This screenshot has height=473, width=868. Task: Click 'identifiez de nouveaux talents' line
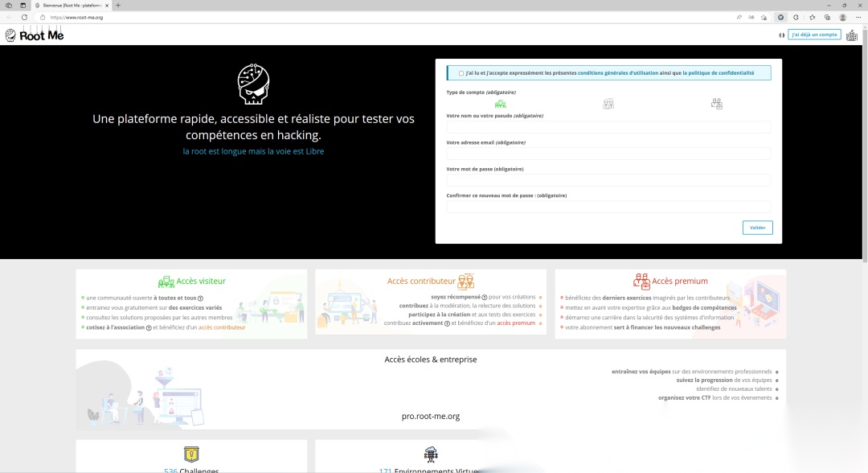734,389
